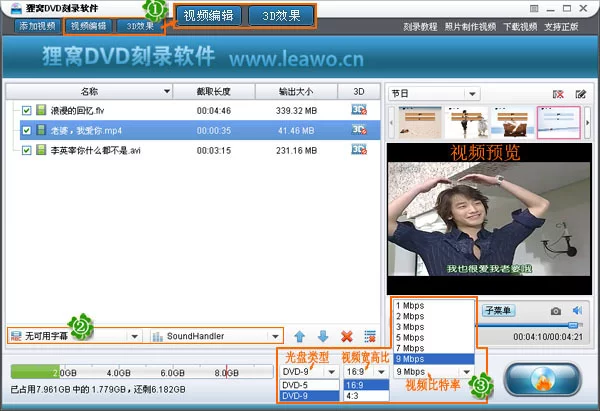This screenshot has height=411, width=600.
Task: Click the disc capacity usage bar
Action: 142,372
